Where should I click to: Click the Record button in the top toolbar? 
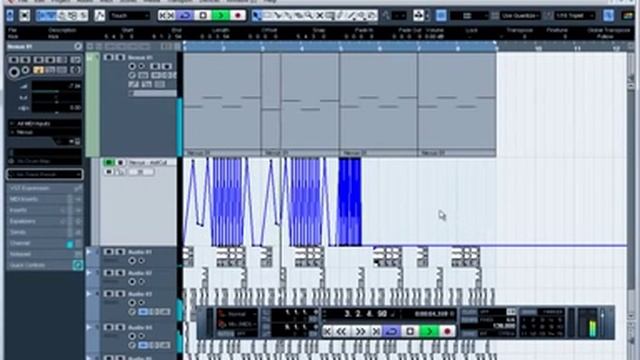(x=238, y=16)
